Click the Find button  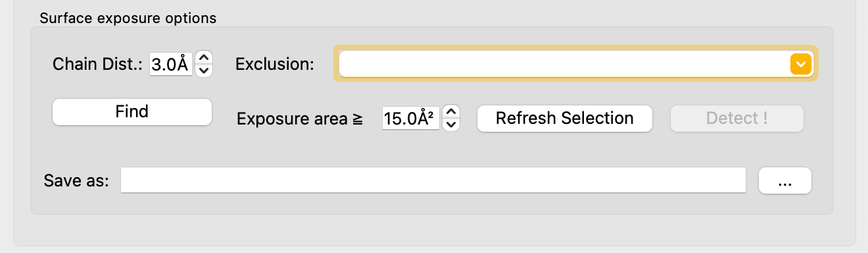click(x=132, y=111)
